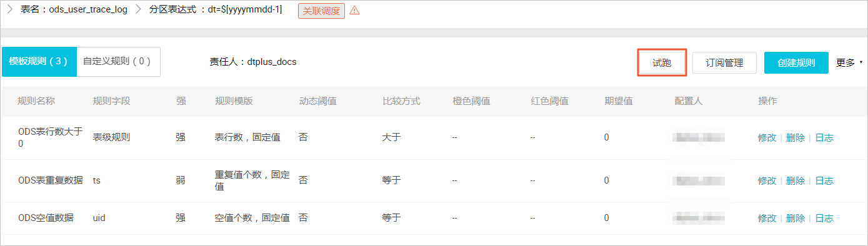Expand the 更多 dropdown menu
The image size is (868, 246).
[849, 62]
